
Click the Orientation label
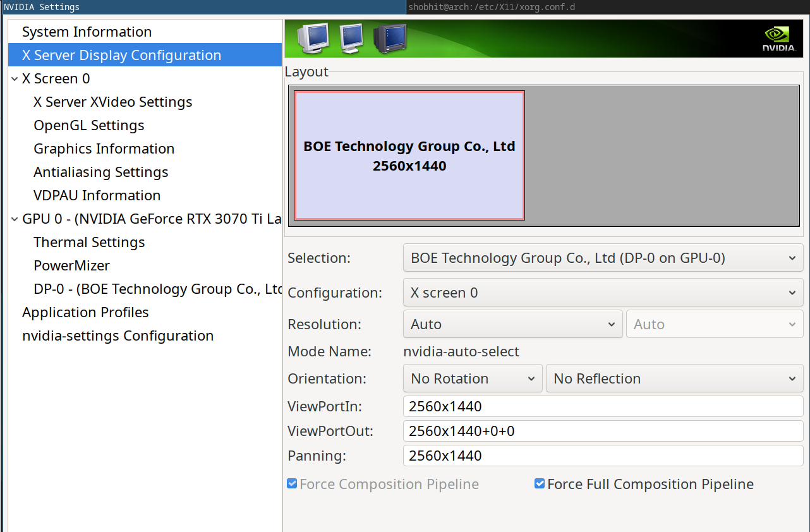(x=327, y=378)
